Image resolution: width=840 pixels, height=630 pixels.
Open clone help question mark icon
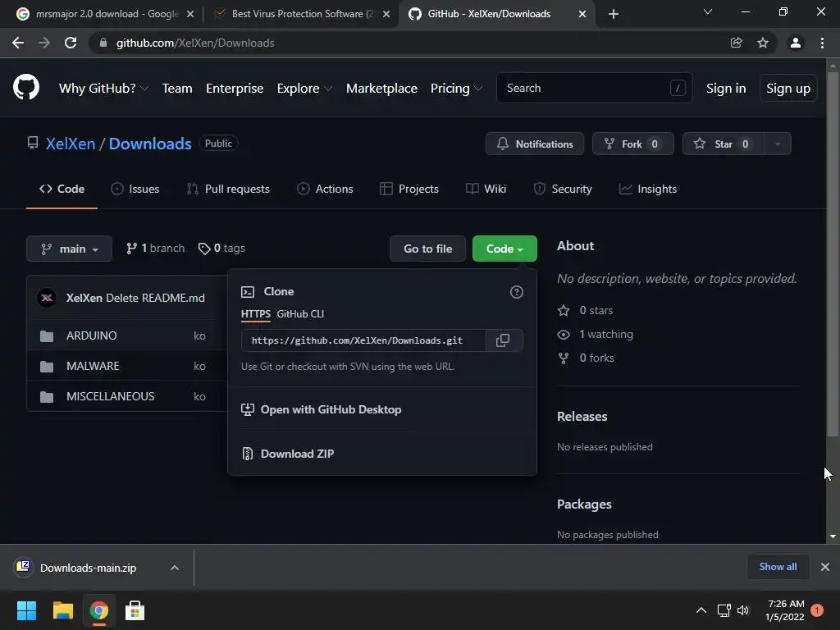(517, 292)
